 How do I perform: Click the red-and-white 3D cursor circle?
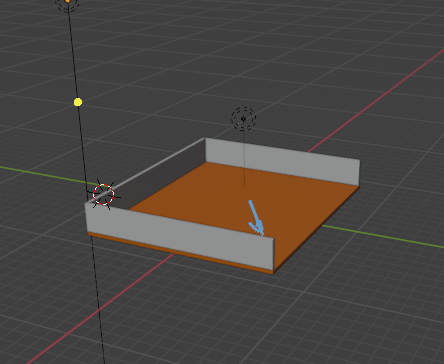point(104,194)
